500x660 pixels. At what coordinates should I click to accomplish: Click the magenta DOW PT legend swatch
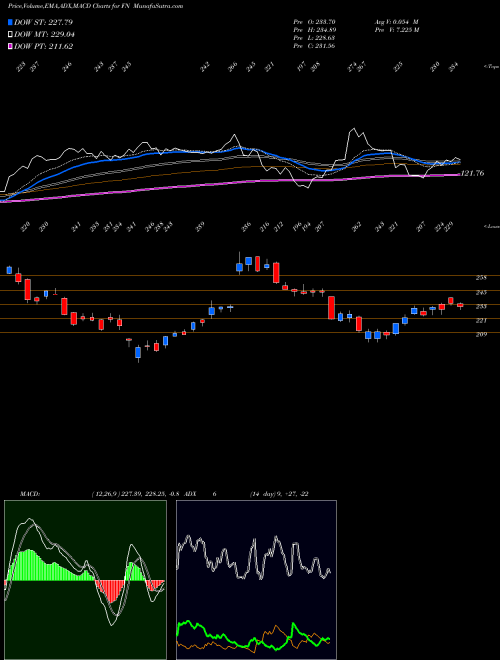[10, 46]
